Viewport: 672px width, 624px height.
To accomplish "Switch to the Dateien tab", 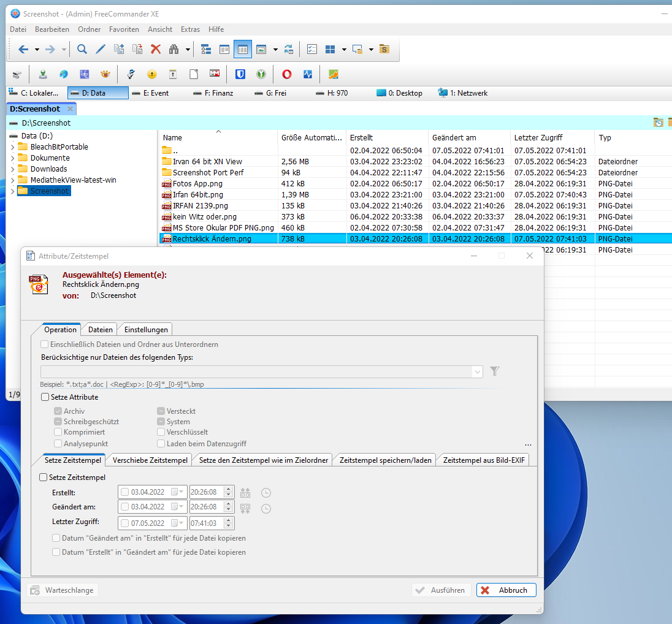I will pos(101,330).
